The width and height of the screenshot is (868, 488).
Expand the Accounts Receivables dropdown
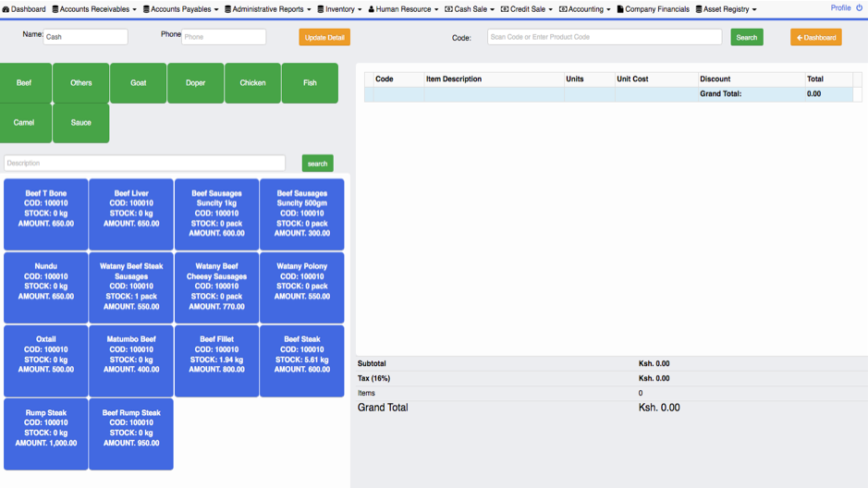pos(94,9)
